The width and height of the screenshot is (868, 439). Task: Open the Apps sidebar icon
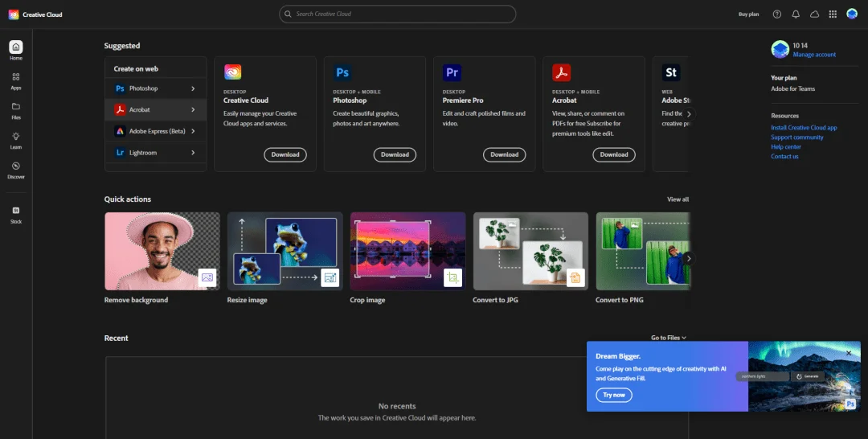16,77
